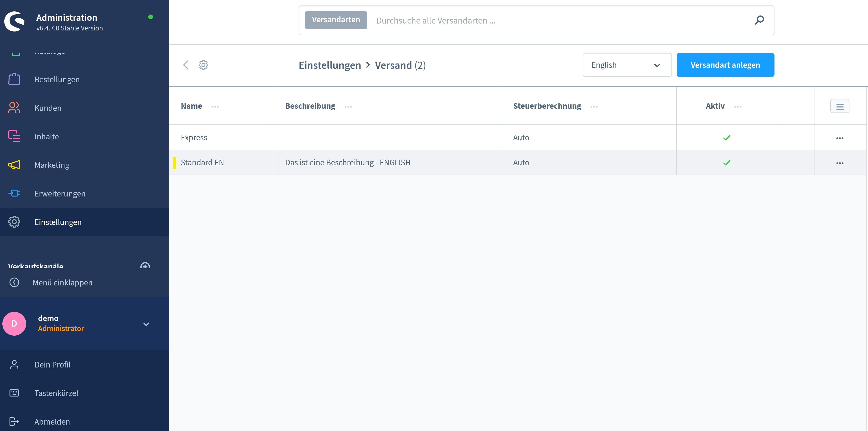This screenshot has width=868, height=431.
Task: Open context menu for Standard EN row
Action: coord(840,163)
